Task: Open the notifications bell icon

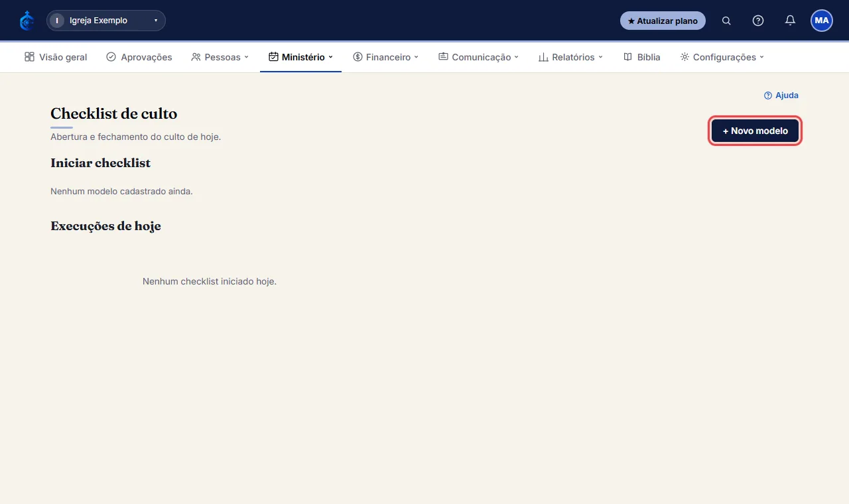Action: click(x=790, y=21)
